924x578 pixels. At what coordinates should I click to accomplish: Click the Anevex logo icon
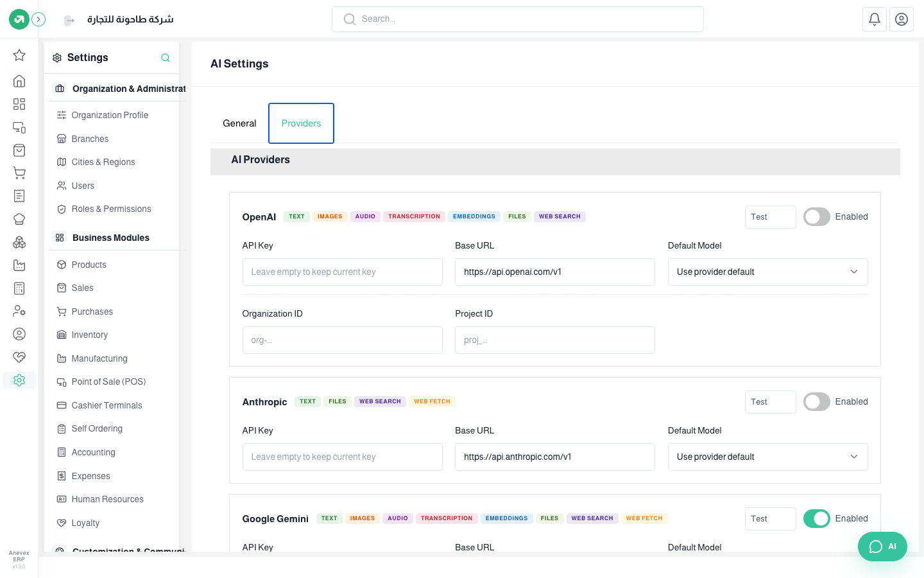coord(19,19)
